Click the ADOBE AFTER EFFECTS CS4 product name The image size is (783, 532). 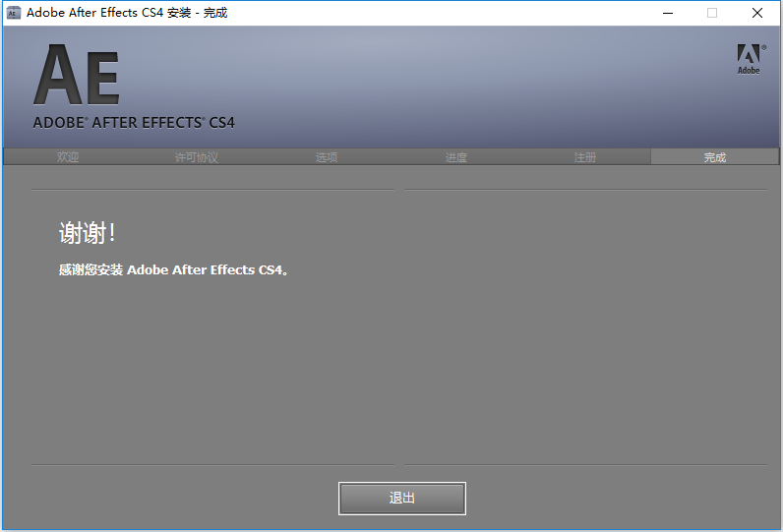point(134,123)
